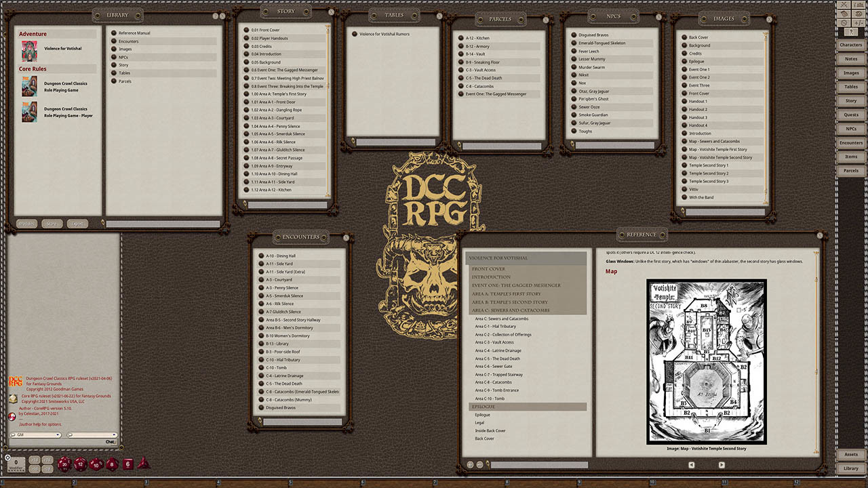Screen dimensions: 868x488
Task: Roll the d20 die
Action: (64, 464)
